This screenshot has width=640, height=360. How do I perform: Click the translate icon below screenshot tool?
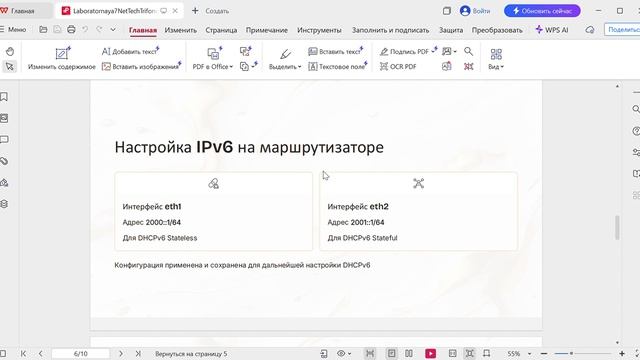coord(447,66)
